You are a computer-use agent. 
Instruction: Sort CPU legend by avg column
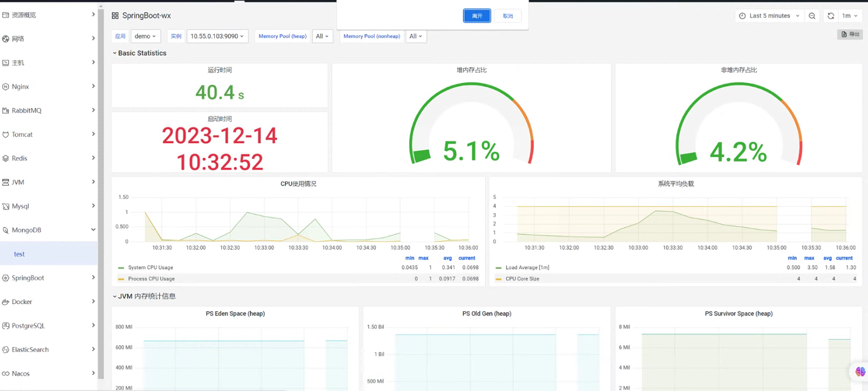click(448, 258)
